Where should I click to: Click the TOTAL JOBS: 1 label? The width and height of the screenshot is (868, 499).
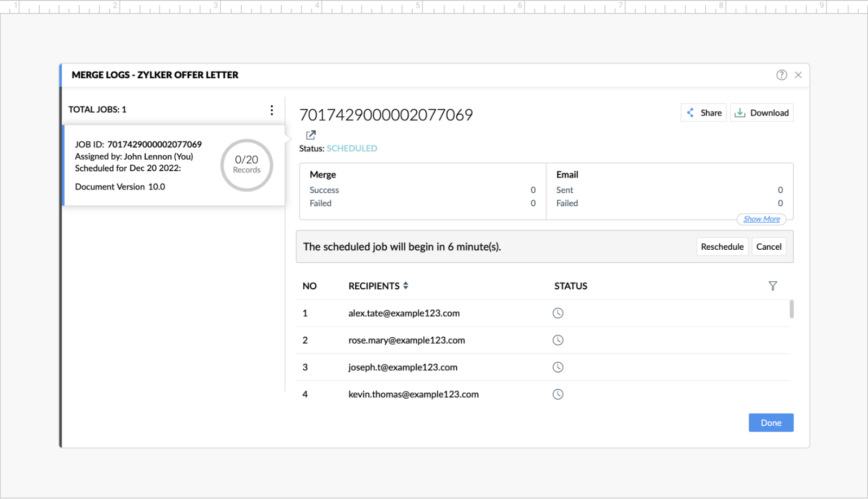coord(97,110)
